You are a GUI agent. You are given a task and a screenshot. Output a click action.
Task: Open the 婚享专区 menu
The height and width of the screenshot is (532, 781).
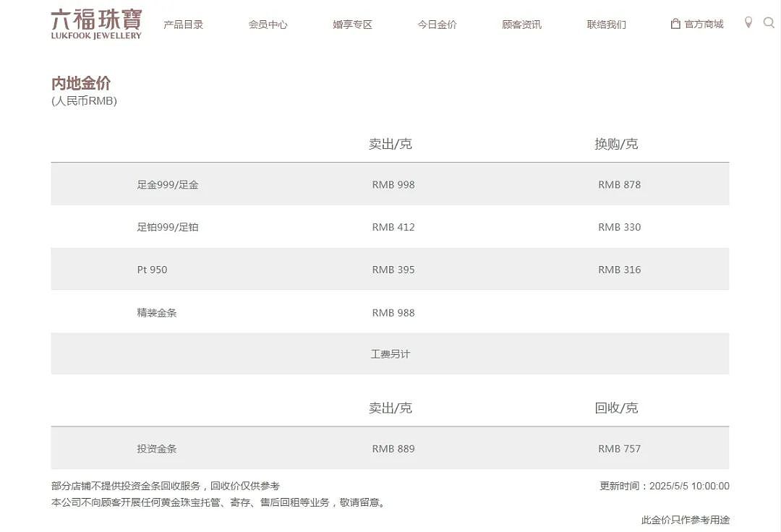[x=353, y=25]
